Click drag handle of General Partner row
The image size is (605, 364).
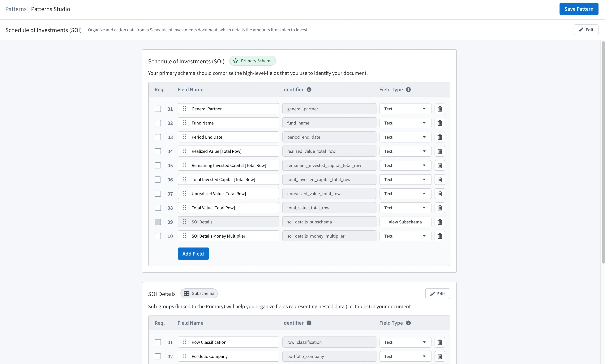(x=185, y=109)
